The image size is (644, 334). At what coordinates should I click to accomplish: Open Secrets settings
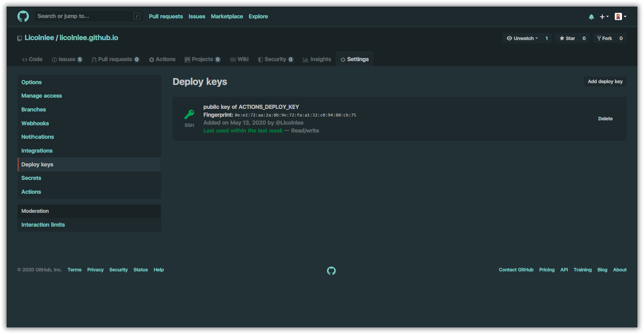pyautogui.click(x=89, y=178)
